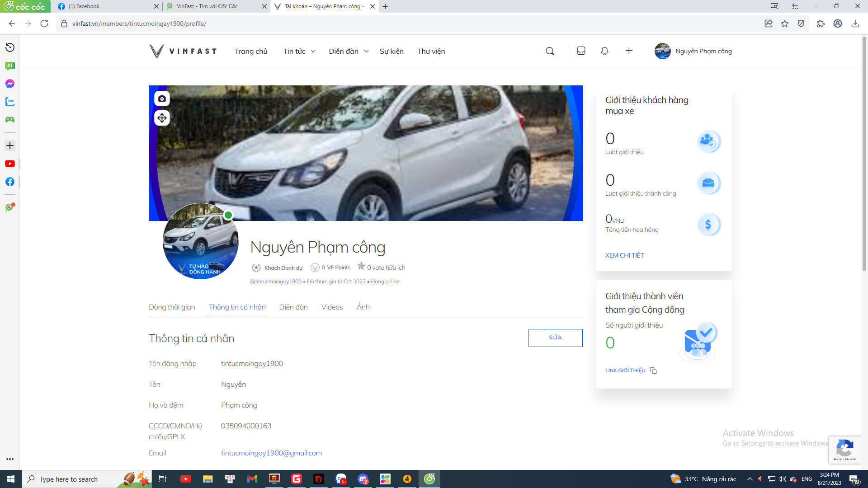The image size is (868, 488).
Task: Click the profile avatar thumbnail
Action: tap(200, 241)
